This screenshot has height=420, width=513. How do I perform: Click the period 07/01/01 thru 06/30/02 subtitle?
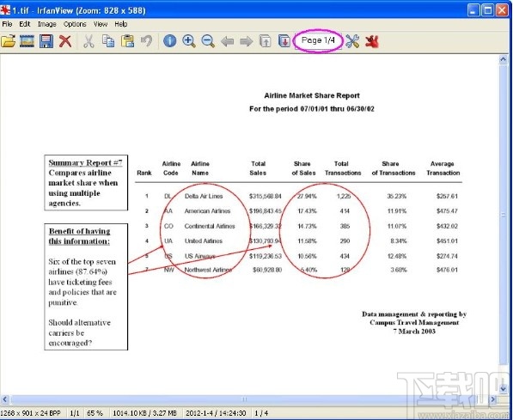click(312, 108)
